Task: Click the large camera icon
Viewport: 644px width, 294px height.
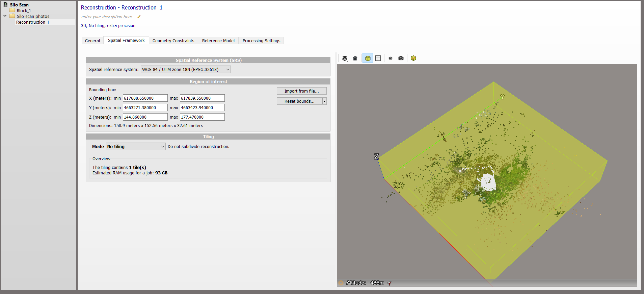Action: [401, 58]
